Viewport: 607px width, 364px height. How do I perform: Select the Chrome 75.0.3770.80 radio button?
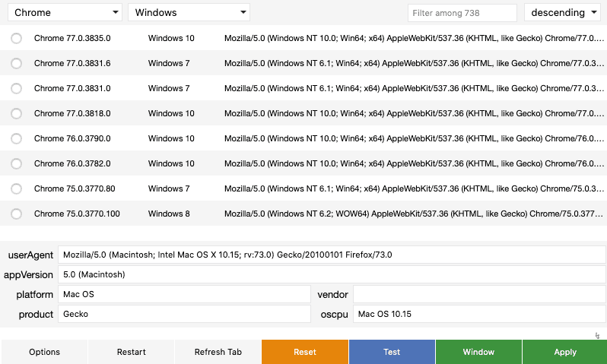[16, 188]
